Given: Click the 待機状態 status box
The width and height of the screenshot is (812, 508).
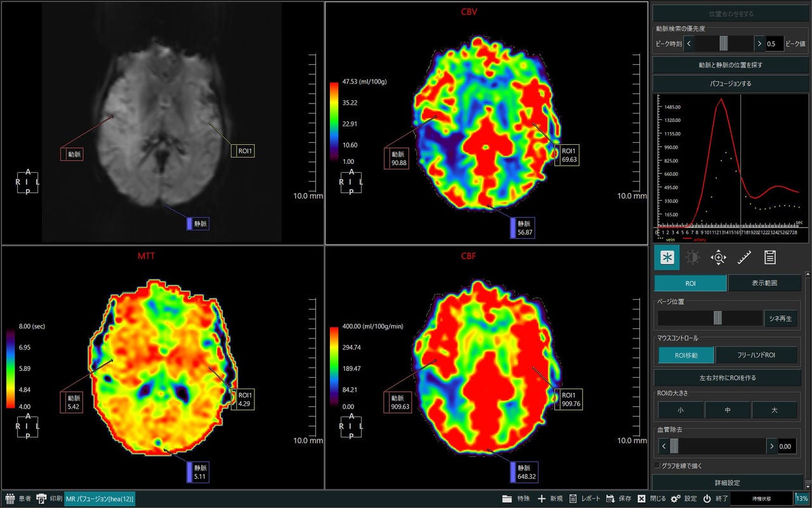Looking at the screenshot, I should point(761,498).
